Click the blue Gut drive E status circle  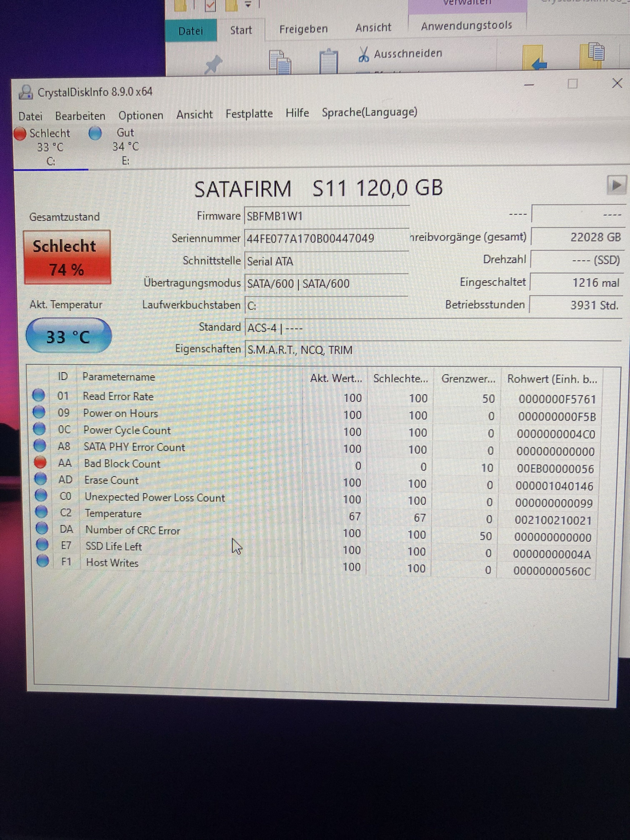point(95,133)
